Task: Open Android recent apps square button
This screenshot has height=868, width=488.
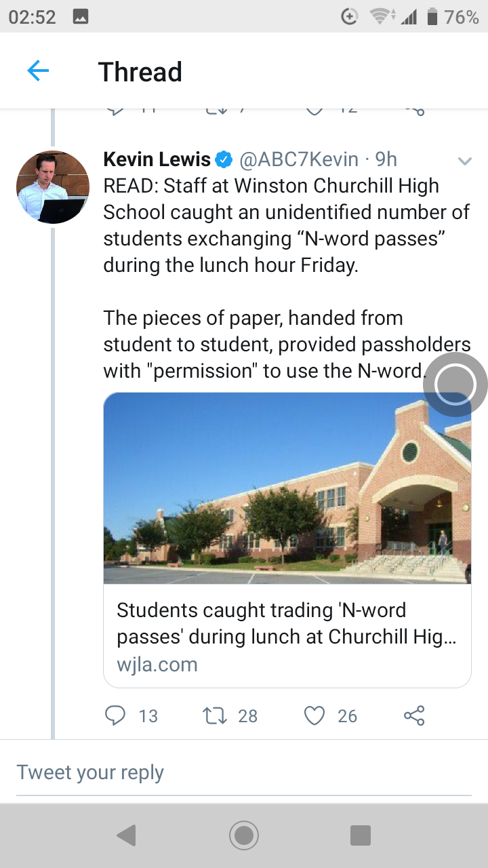Action: point(361,835)
